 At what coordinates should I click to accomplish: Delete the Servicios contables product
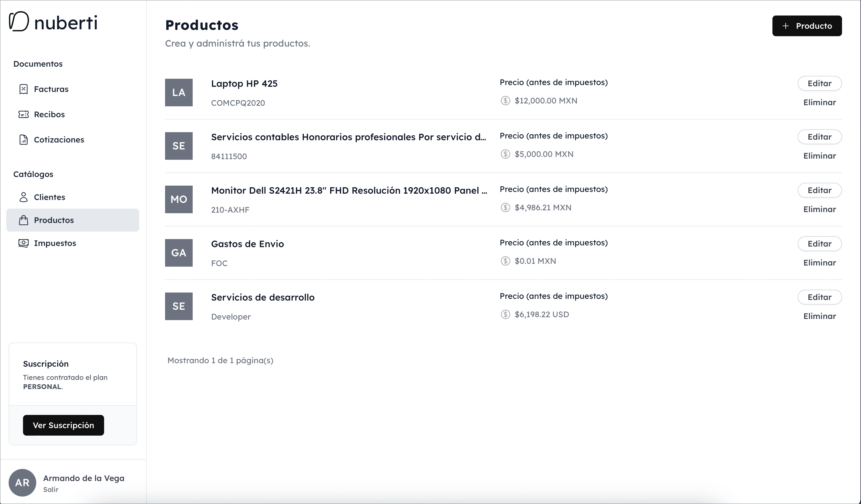pyautogui.click(x=819, y=156)
